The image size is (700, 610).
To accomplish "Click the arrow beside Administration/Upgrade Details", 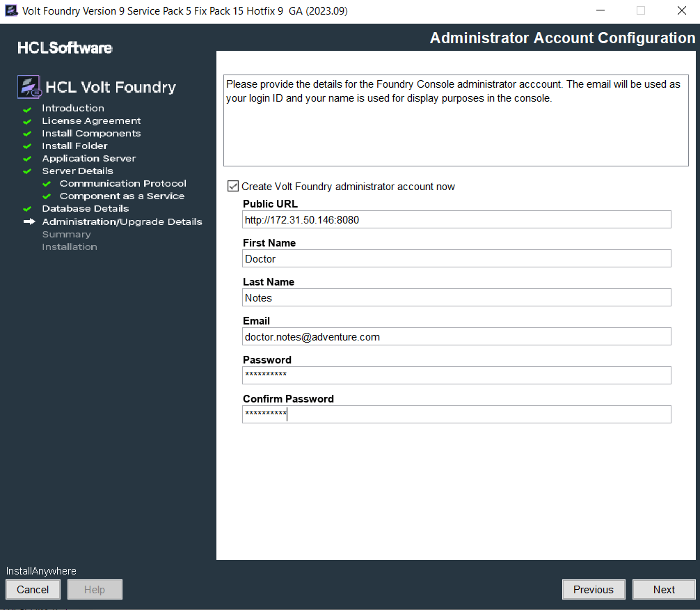I will pos(29,221).
